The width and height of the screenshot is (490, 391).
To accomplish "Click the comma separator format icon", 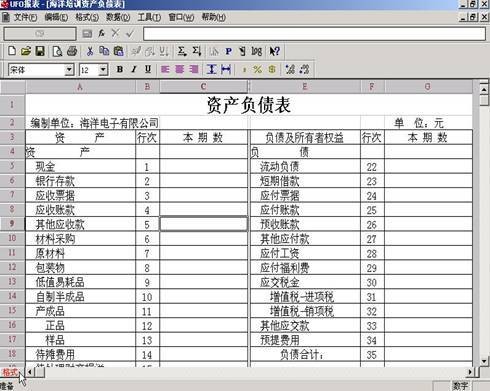I will pyautogui.click(x=244, y=70).
